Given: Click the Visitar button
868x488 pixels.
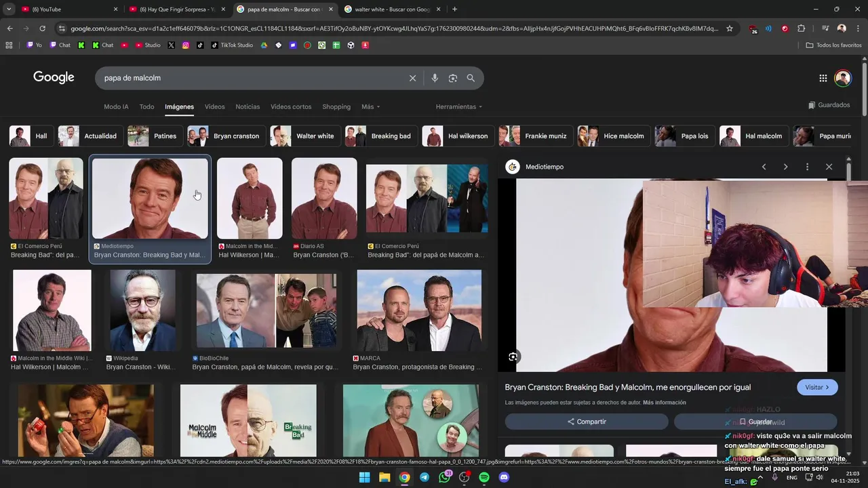Looking at the screenshot, I should click(x=817, y=387).
